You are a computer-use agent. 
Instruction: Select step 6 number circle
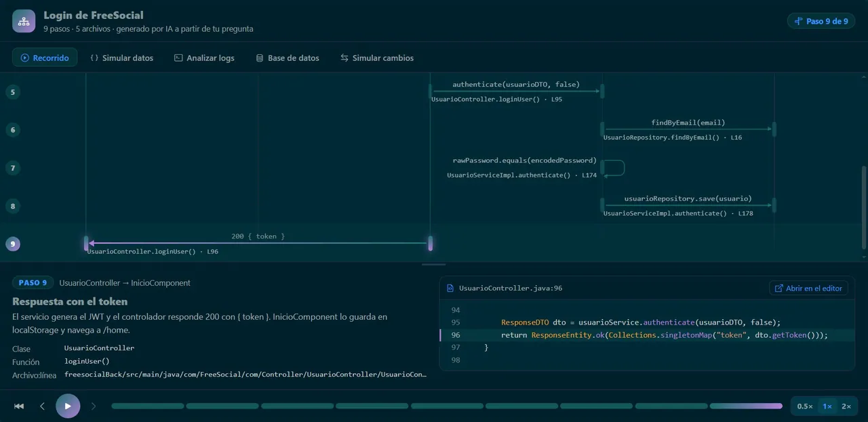(12, 129)
